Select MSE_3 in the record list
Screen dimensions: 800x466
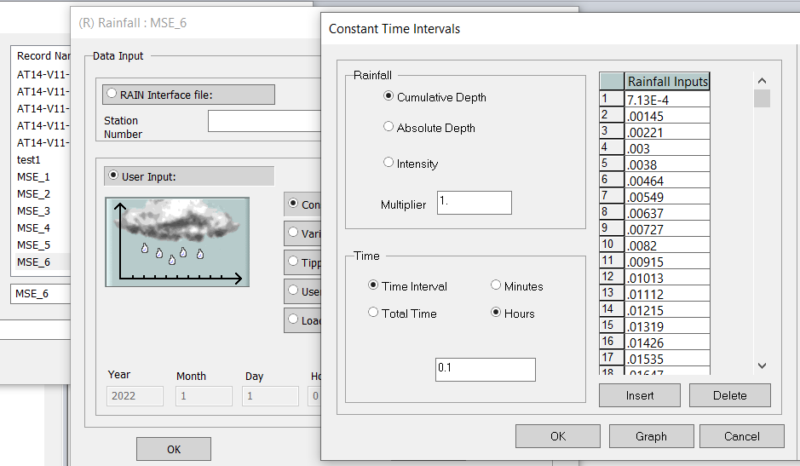tap(34, 211)
